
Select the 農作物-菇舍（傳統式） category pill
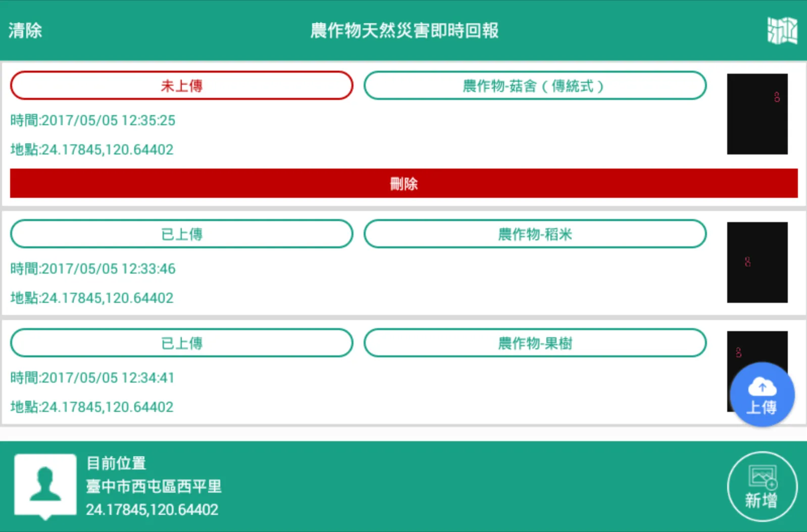[535, 85]
